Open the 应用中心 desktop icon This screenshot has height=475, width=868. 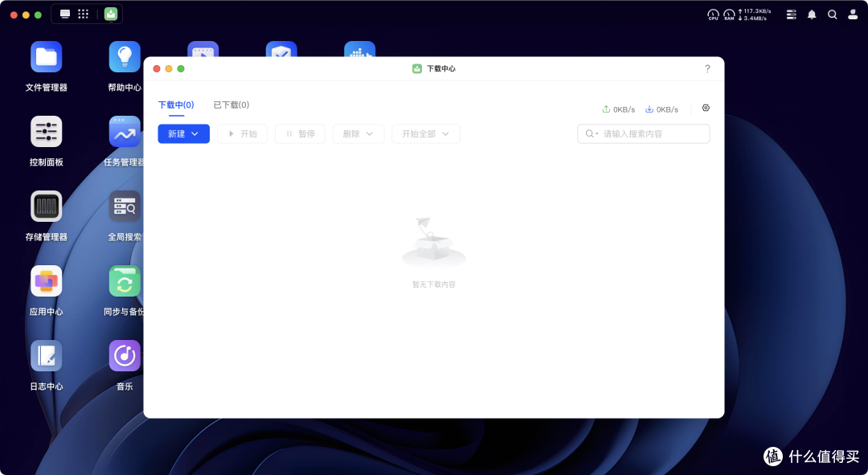point(46,281)
